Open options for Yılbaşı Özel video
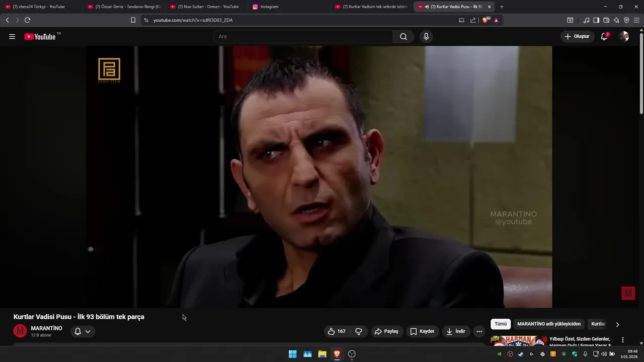644x362 pixels. pos(623,340)
